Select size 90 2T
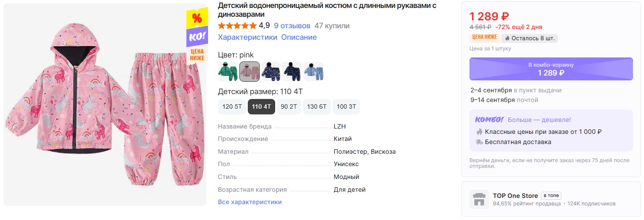 (x=289, y=107)
